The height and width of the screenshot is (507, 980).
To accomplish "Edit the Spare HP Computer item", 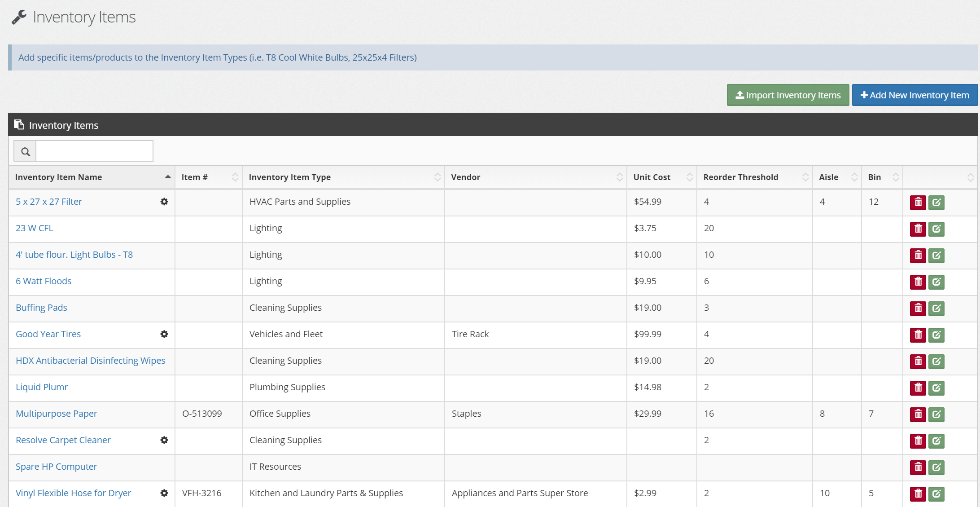I will tap(936, 467).
